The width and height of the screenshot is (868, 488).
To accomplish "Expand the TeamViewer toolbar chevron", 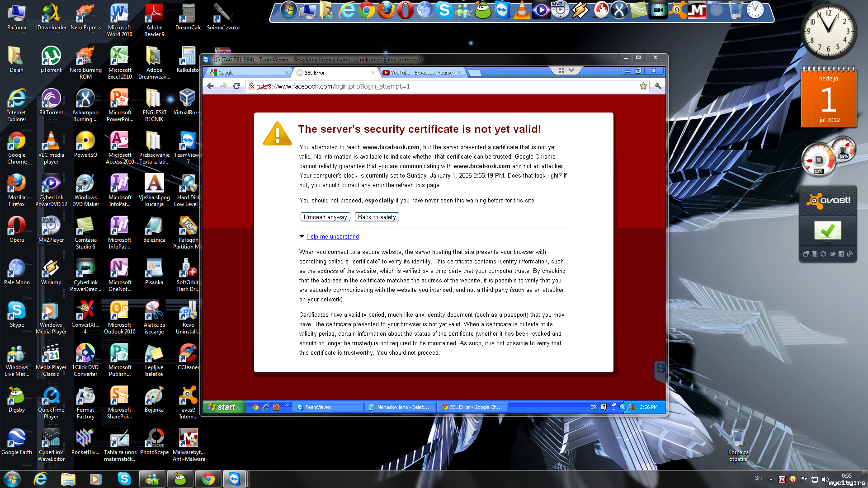I will pos(571,70).
